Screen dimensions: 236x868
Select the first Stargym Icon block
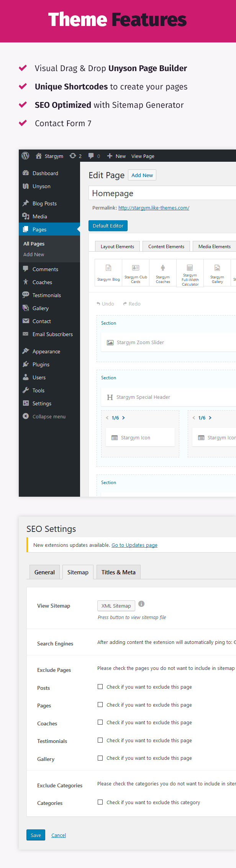coord(140,437)
